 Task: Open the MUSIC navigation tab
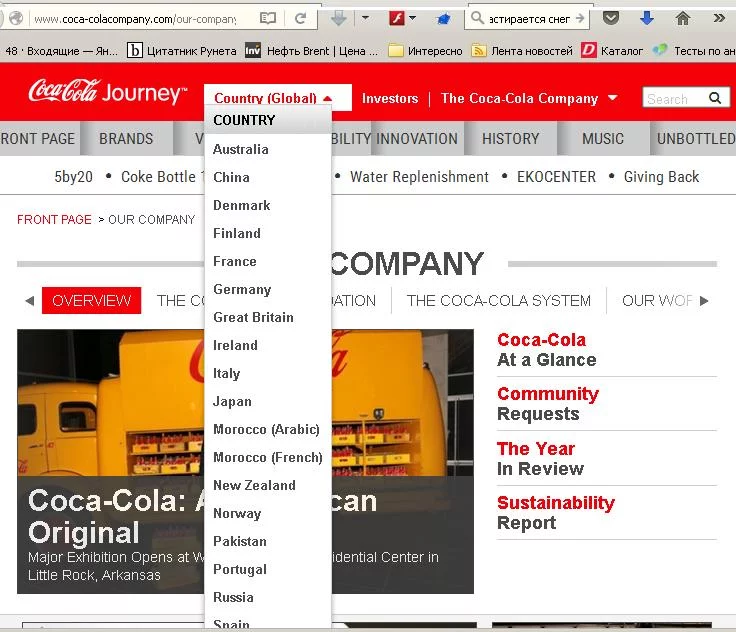[x=603, y=139]
